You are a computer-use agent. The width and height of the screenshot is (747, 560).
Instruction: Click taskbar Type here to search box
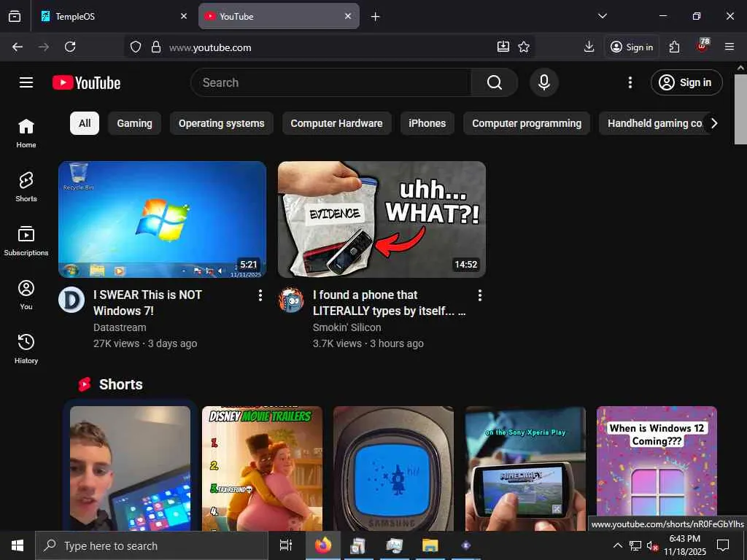[x=152, y=545]
